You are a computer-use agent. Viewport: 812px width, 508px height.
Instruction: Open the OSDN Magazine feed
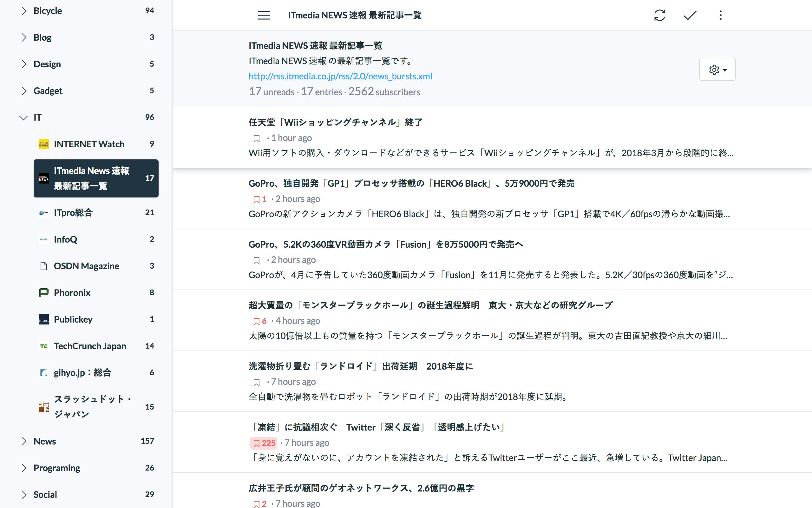tap(96, 266)
